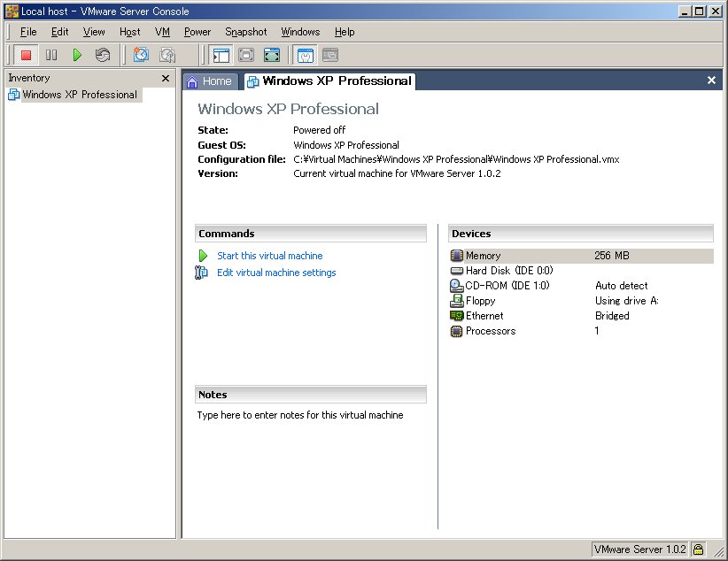Image resolution: width=728 pixels, height=561 pixels.
Task: Close the current virtual machine tab
Action: click(711, 81)
